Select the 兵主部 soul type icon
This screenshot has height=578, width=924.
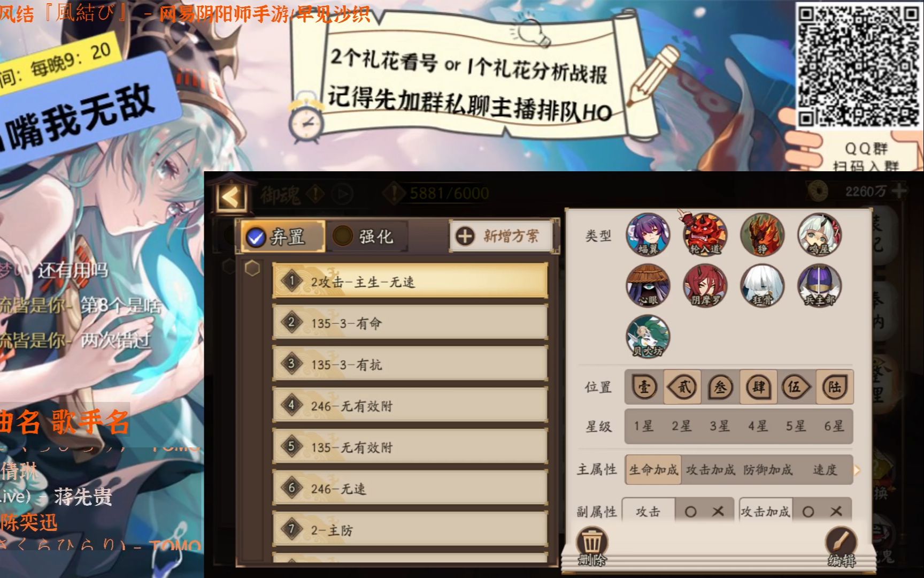click(819, 285)
